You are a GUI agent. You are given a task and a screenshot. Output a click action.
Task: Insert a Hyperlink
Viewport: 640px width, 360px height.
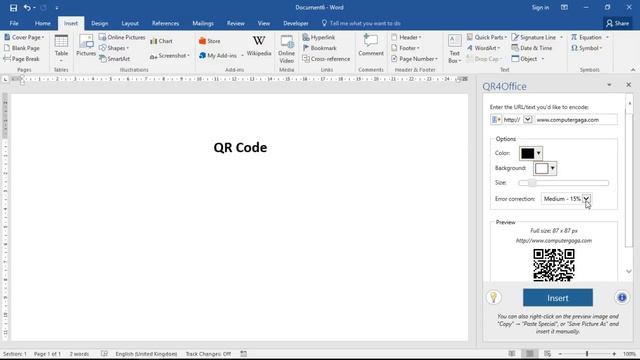pos(319,37)
